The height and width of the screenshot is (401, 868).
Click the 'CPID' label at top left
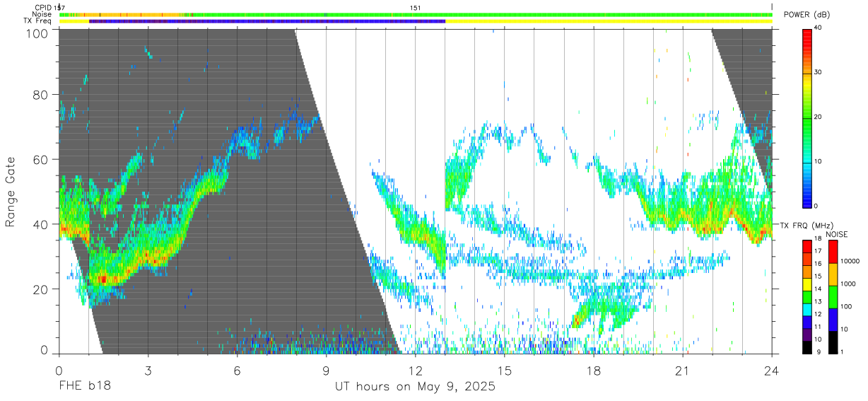pos(43,8)
